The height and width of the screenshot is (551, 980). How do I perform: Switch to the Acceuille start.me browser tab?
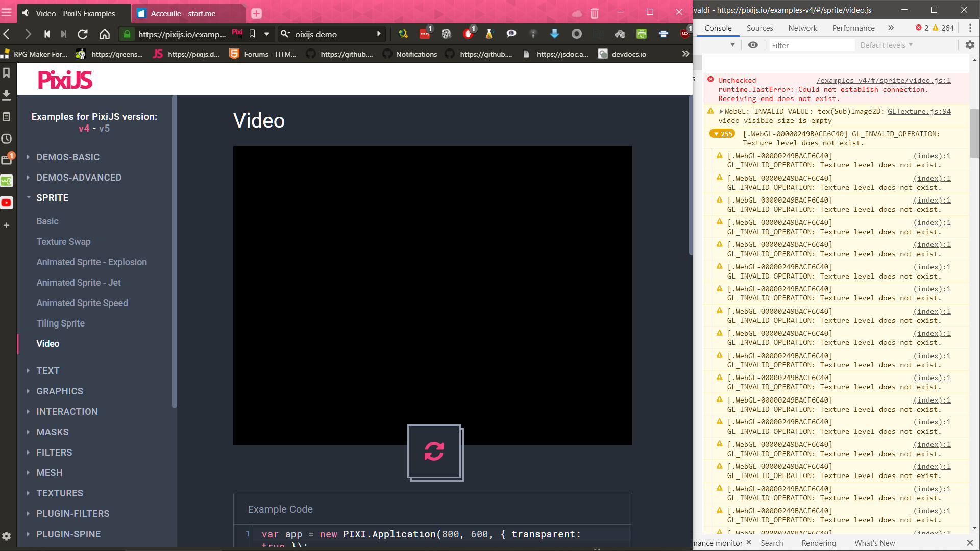coord(184,13)
